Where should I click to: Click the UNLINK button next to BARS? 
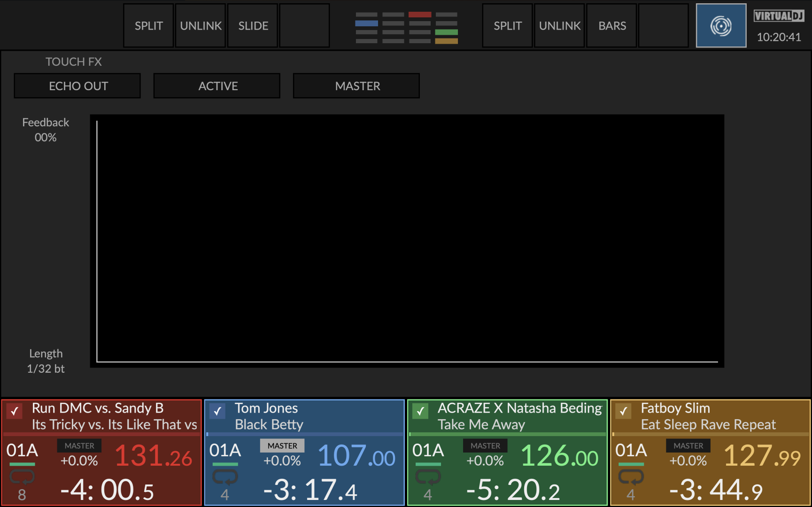coord(559,26)
